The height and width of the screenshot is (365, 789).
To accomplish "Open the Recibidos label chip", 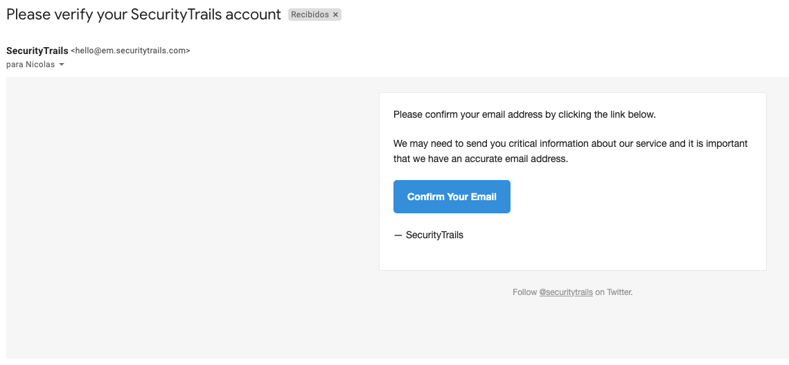I will pos(309,15).
